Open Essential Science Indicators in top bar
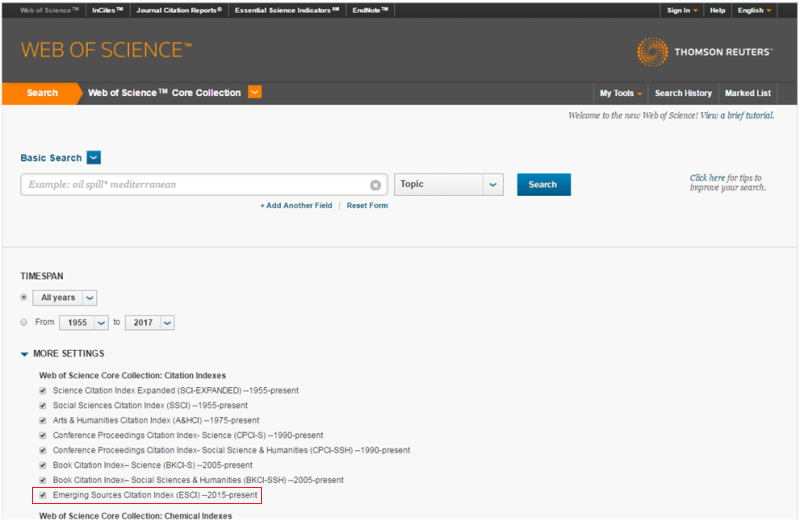 [287, 10]
